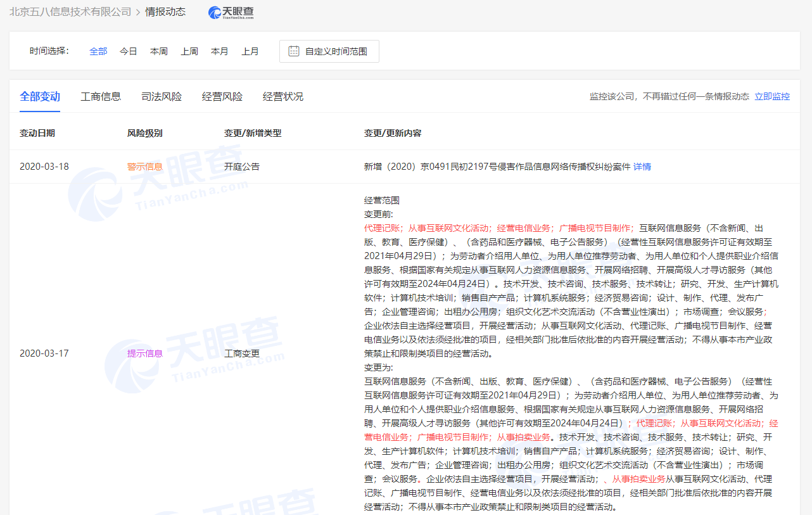Open the custom time range calendar icon
This screenshot has height=515, width=812.
coord(294,51)
